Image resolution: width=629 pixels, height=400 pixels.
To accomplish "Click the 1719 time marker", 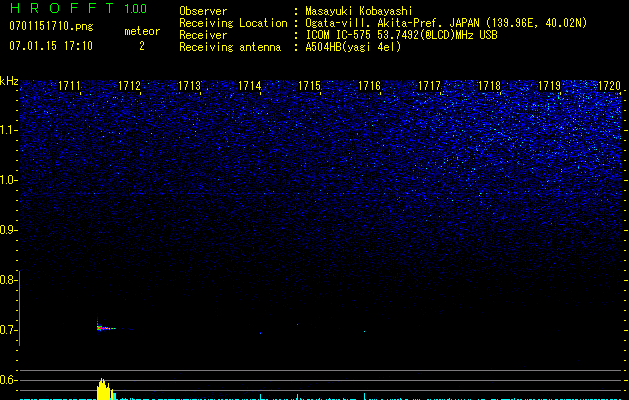I will click(x=549, y=86).
